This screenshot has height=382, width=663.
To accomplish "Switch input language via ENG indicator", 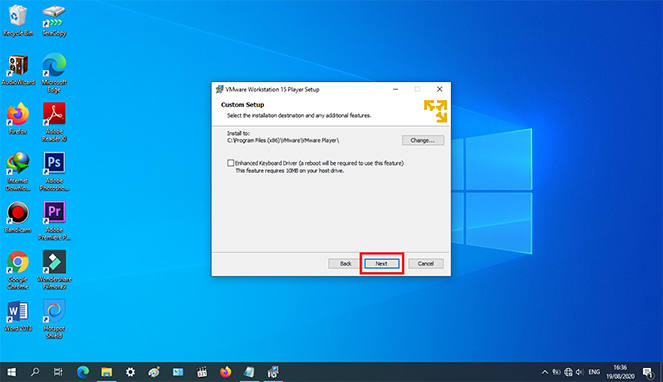I will (x=594, y=372).
